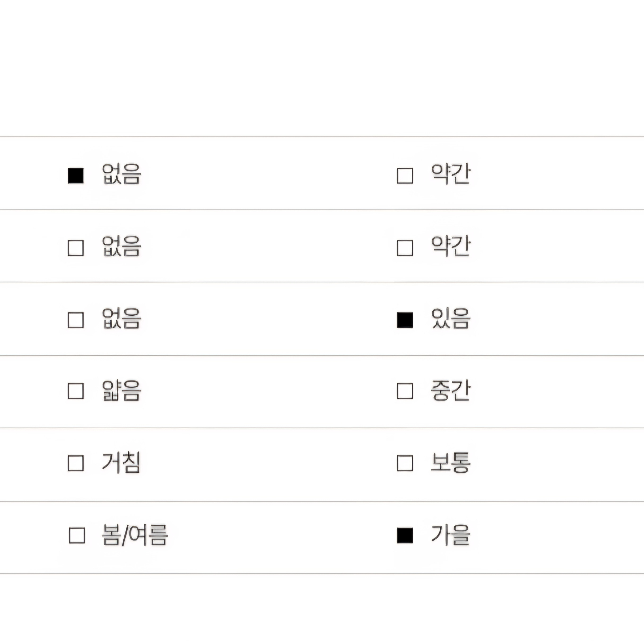Uncheck the filled 가을 checkbox
Image resolution: width=644 pixels, height=644 pixels.
[405, 536]
